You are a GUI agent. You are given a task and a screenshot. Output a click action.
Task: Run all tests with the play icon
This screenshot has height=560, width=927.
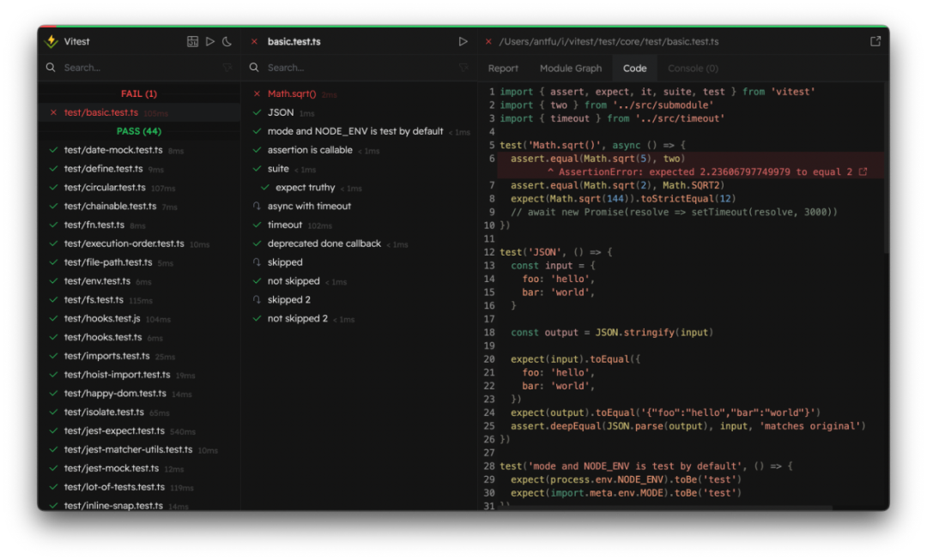210,41
